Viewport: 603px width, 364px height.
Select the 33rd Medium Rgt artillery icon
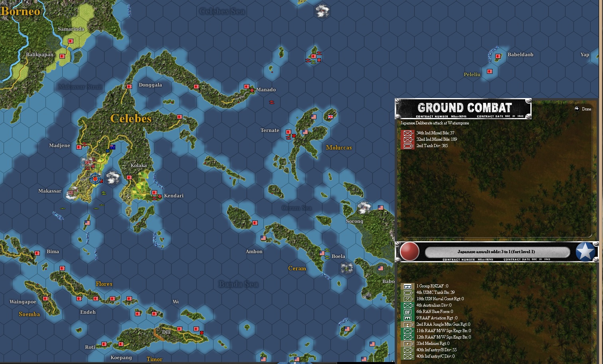[407, 344]
